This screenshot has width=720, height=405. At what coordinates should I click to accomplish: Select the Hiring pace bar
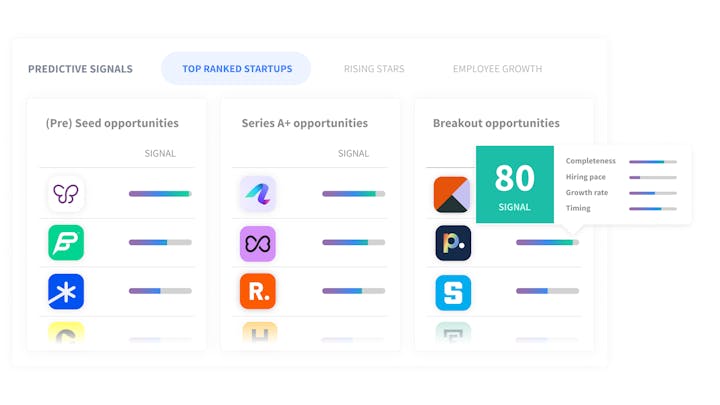click(x=652, y=177)
